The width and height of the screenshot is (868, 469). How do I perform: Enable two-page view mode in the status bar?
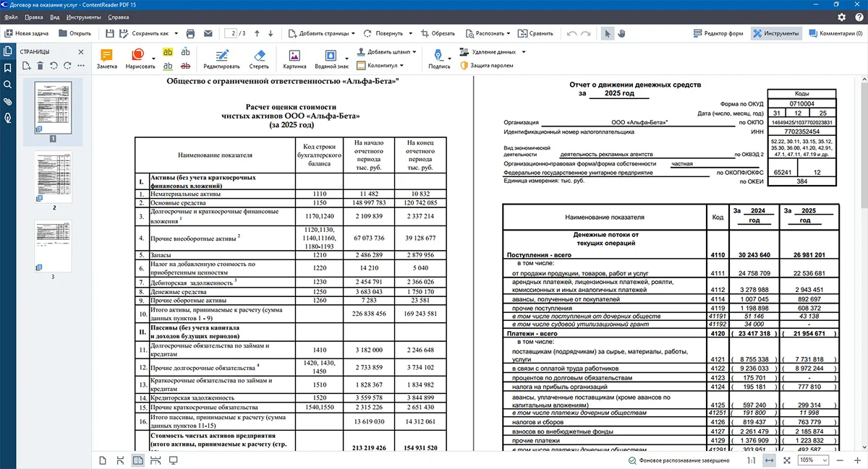tap(137, 460)
